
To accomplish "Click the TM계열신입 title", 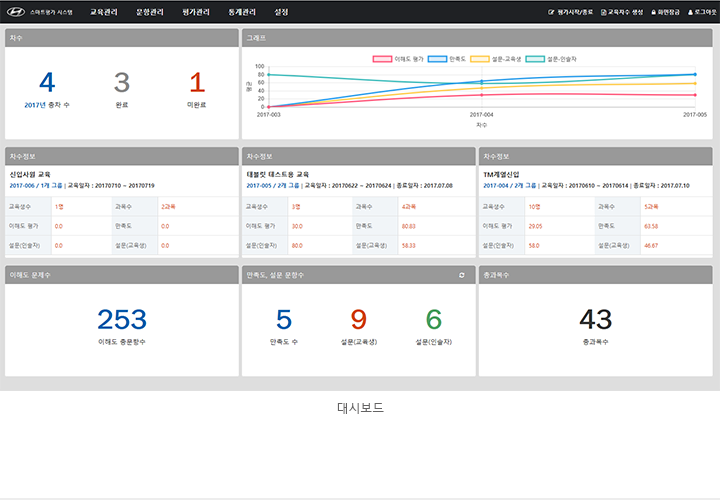I will click(x=501, y=174).
